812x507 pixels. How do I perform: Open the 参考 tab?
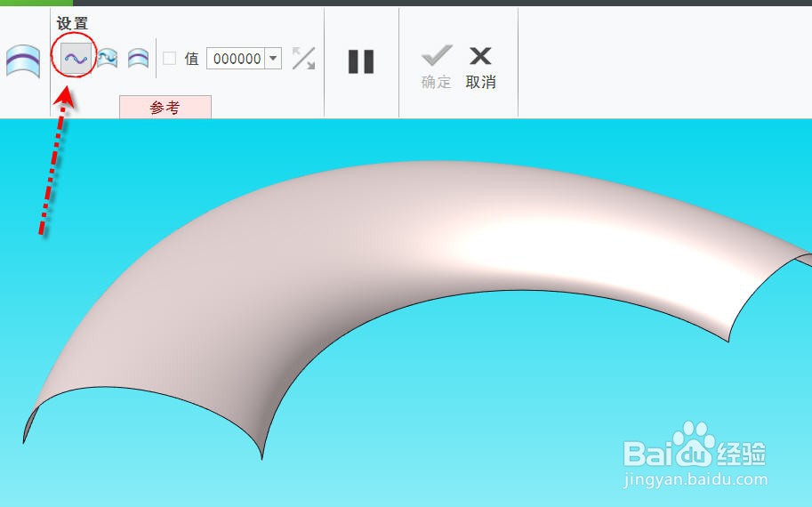tap(165, 107)
